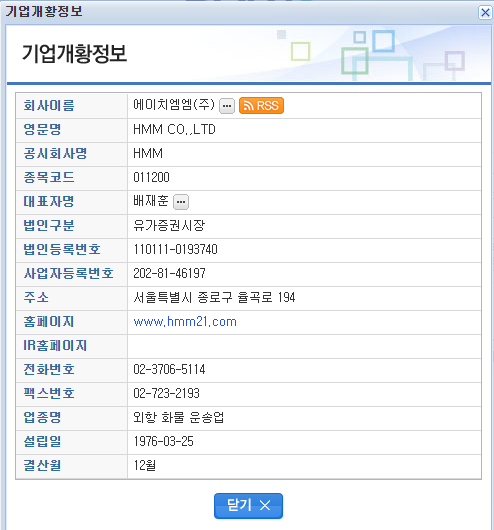Select the phone number 02-3706-5114
494x530 pixels.
[169, 369]
